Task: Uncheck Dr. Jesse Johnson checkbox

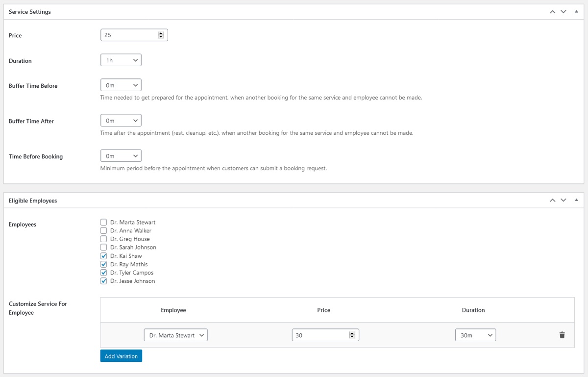Action: (x=103, y=281)
